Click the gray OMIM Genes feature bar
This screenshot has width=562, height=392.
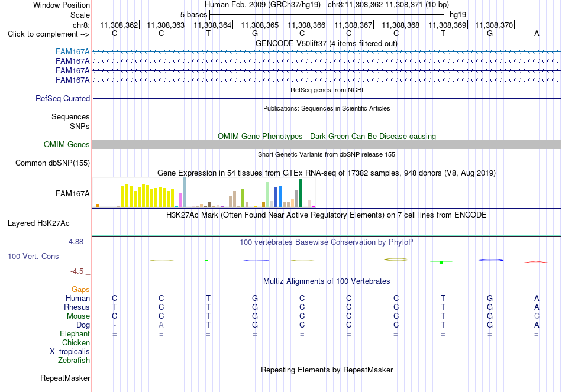coord(327,144)
